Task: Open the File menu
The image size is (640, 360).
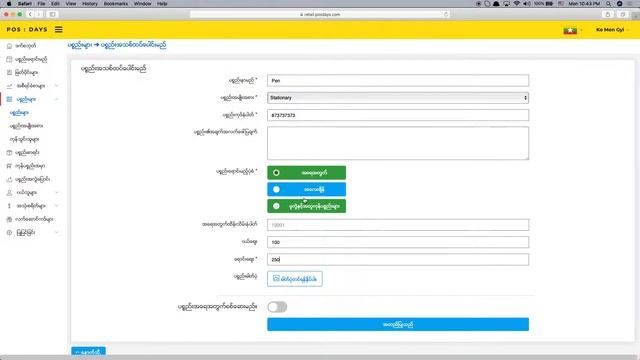Action: tap(41, 4)
